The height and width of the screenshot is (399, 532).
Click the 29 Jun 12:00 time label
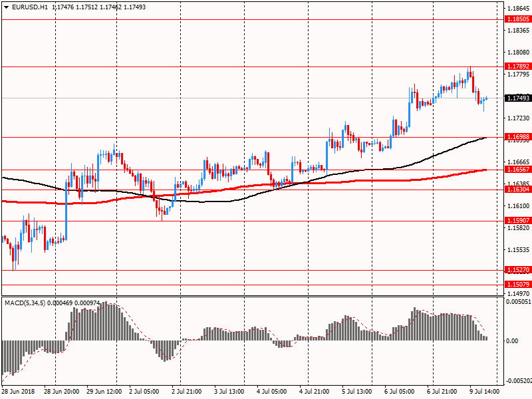[104, 391]
